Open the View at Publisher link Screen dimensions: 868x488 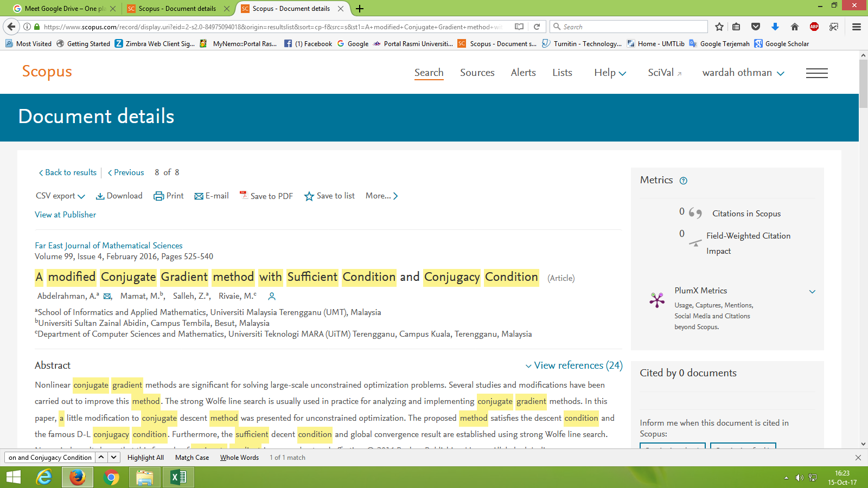pyautogui.click(x=65, y=215)
